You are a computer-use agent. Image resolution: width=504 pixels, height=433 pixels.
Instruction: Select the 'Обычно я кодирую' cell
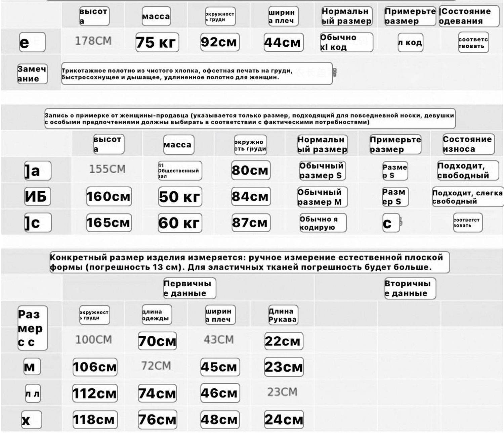(x=323, y=223)
